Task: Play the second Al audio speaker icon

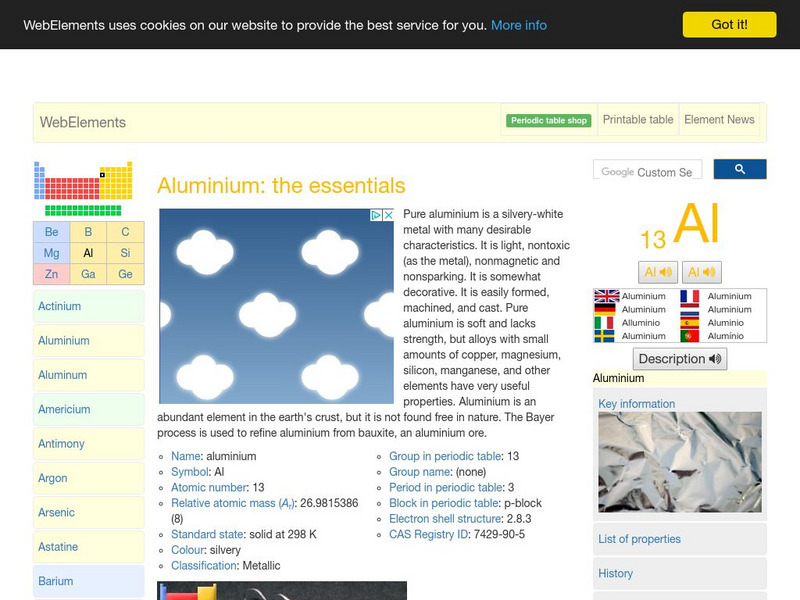Action: coord(701,272)
